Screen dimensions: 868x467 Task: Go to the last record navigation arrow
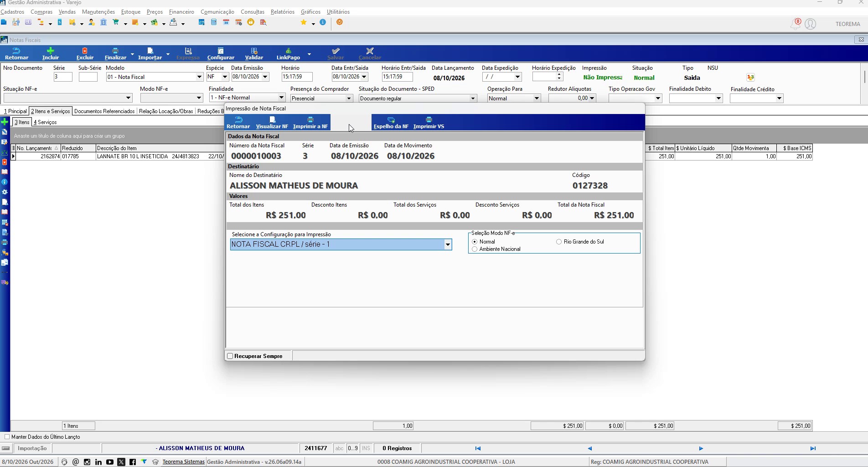(813, 449)
